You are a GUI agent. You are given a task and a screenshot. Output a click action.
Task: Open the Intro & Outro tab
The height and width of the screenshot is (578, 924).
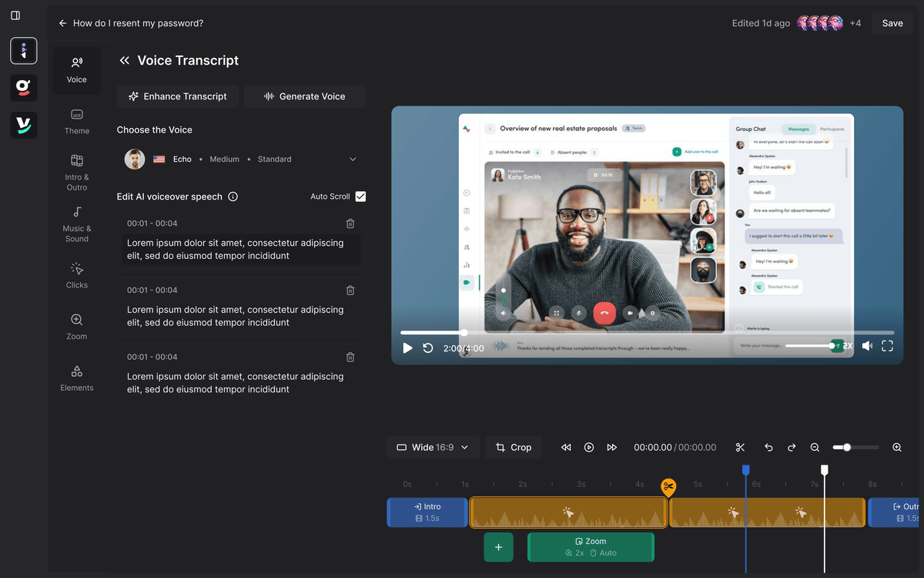pos(77,172)
